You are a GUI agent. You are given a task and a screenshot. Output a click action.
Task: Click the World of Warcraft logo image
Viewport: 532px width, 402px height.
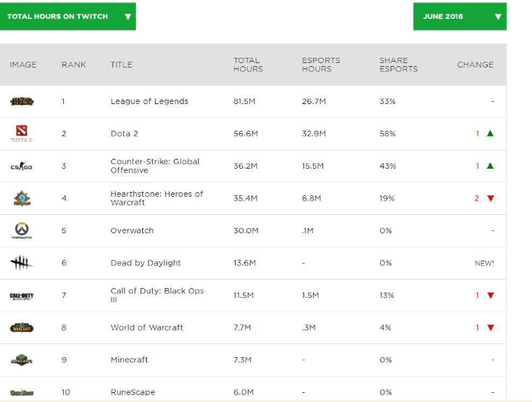click(x=22, y=328)
